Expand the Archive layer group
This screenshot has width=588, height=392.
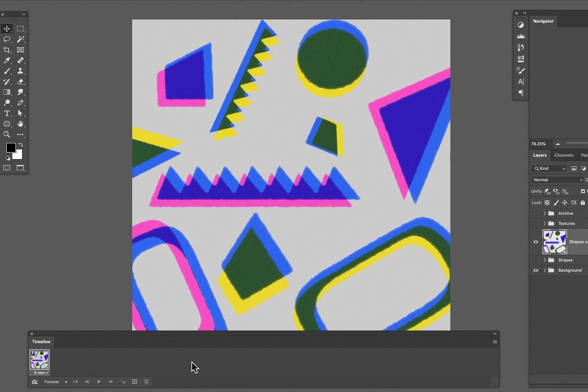point(544,213)
